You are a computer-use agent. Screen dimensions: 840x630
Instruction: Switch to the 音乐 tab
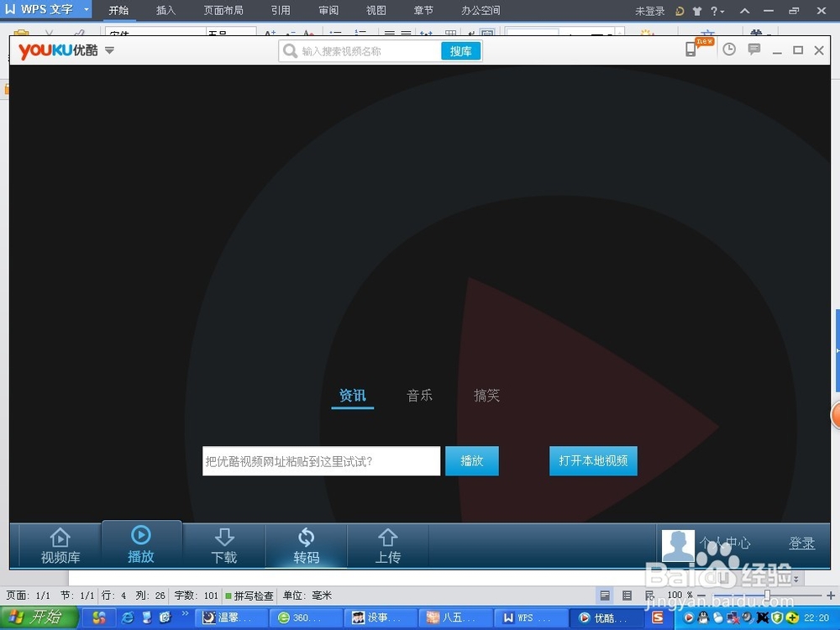coord(419,396)
